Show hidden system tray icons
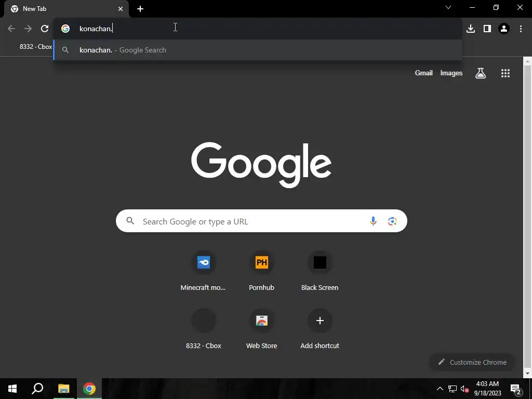 click(x=440, y=389)
